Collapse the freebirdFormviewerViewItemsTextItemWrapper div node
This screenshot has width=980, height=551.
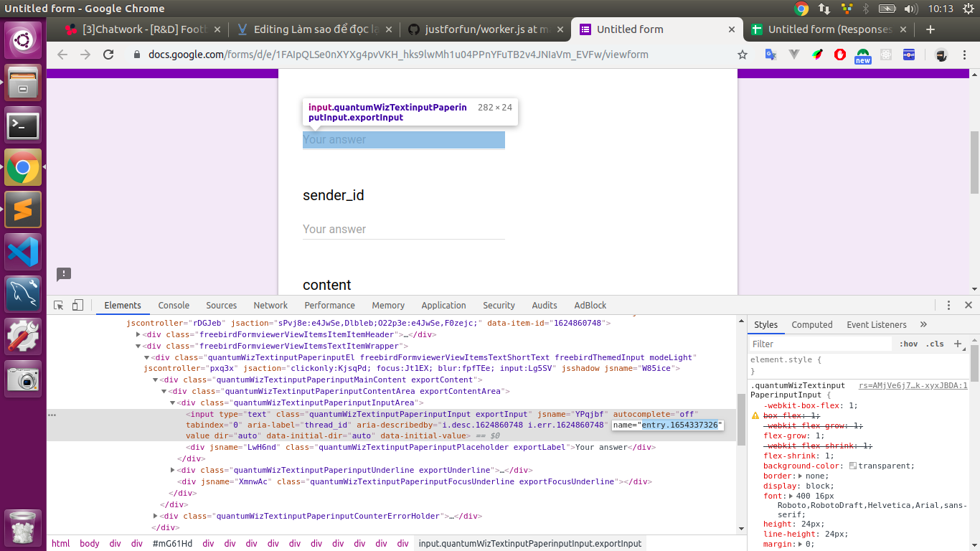[x=138, y=346]
